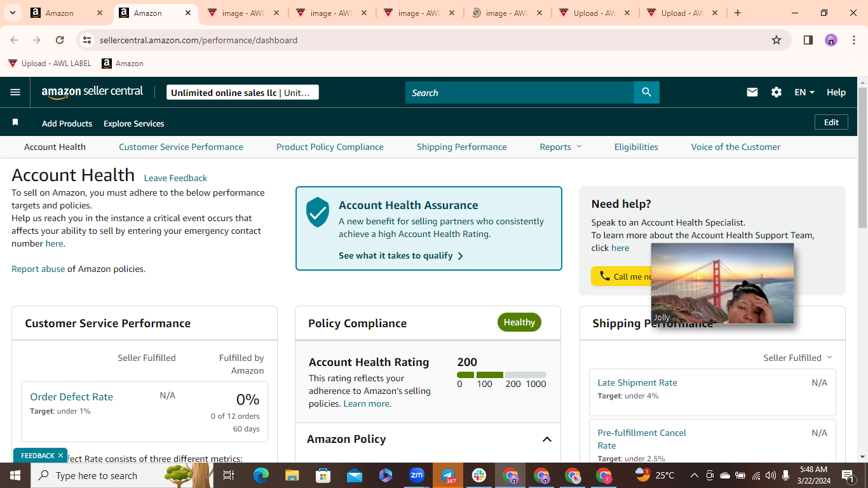868x488 pixels.
Task: Go to the Shipping Performance tab
Action: (462, 147)
